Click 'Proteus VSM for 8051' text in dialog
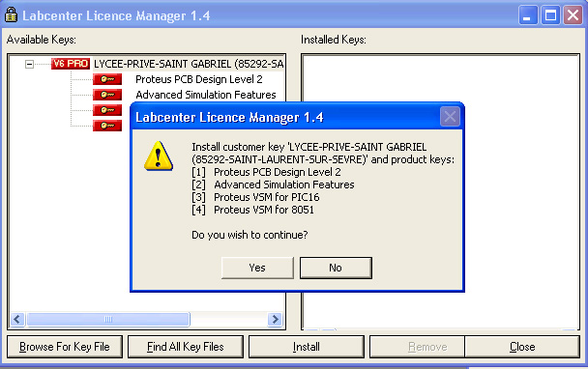This screenshot has height=369, width=588. click(264, 210)
